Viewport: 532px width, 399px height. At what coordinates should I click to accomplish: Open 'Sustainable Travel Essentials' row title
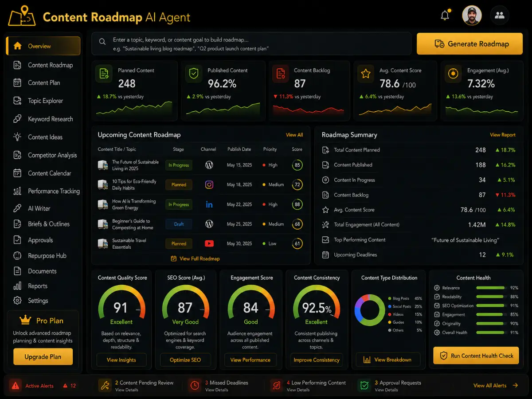129,244
